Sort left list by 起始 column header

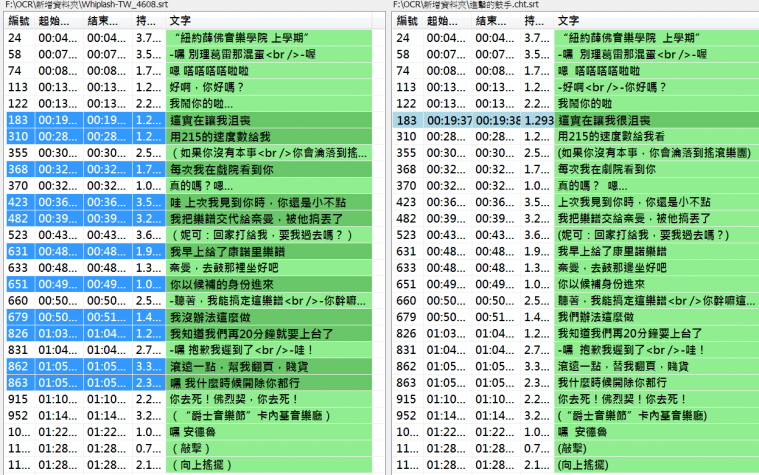[x=59, y=21]
